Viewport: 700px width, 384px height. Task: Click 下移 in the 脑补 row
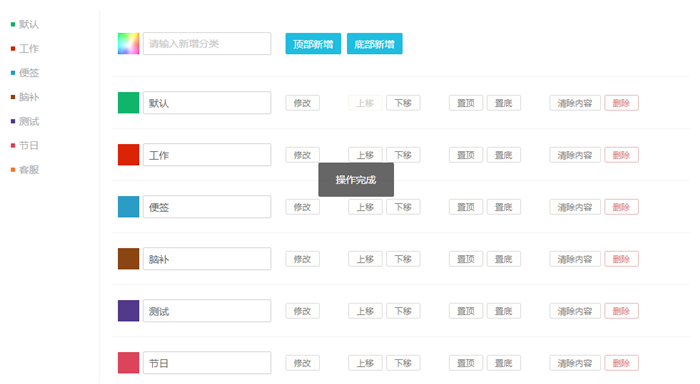click(403, 259)
